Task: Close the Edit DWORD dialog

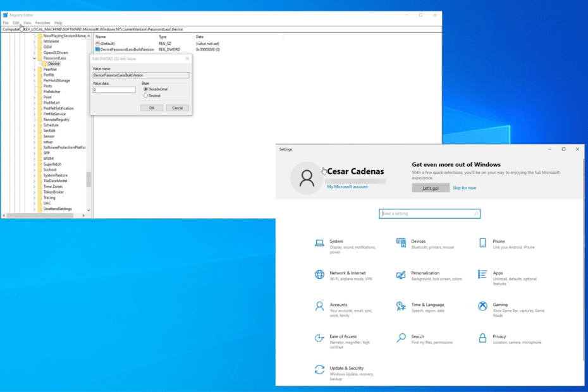Action: click(x=187, y=59)
